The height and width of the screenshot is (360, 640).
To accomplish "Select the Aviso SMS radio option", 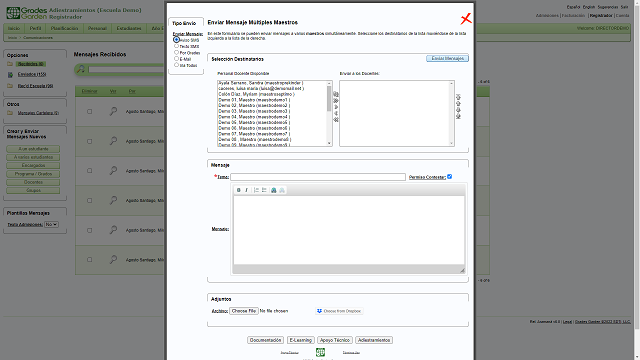I will [x=176, y=40].
